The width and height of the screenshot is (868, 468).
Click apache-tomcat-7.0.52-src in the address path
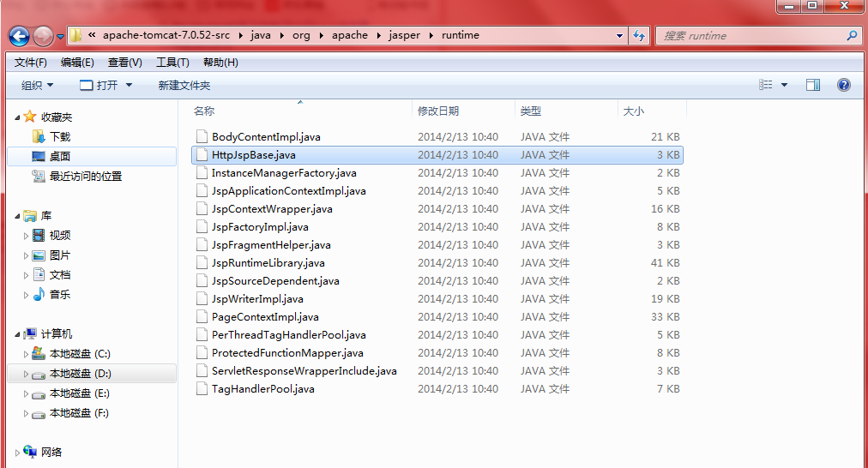(x=166, y=35)
